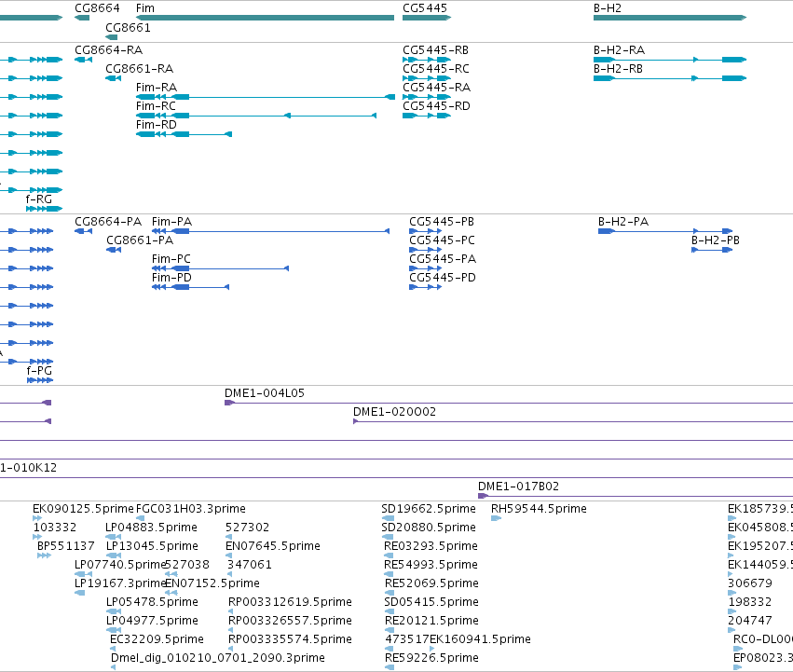Select protein Fim-PA

click(x=172, y=222)
